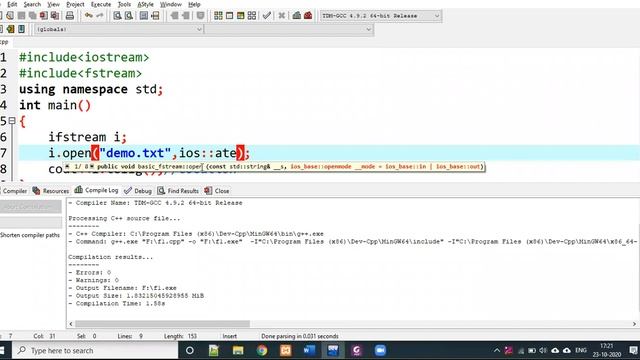Open File Explorer from the taskbar
The image size is (640, 360).
[x=238, y=351]
